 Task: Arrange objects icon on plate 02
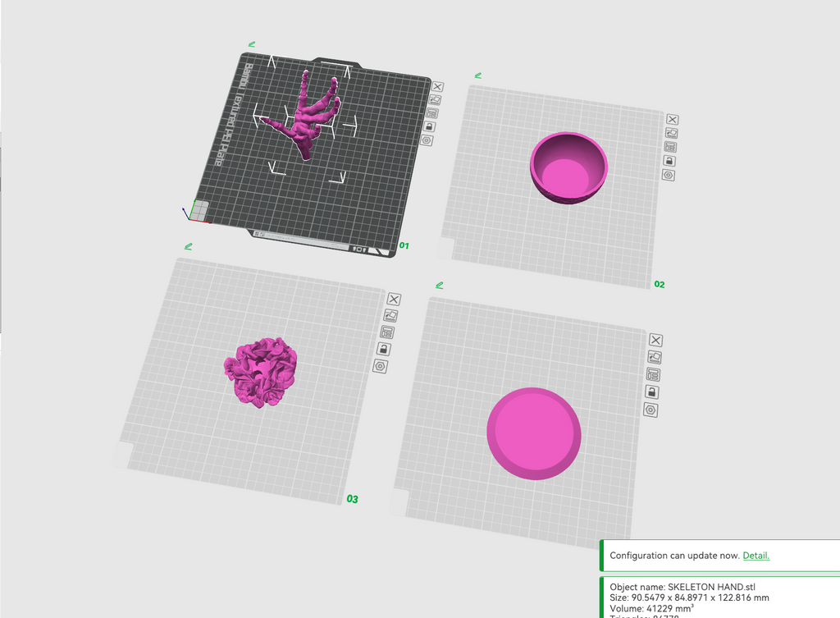(670, 147)
